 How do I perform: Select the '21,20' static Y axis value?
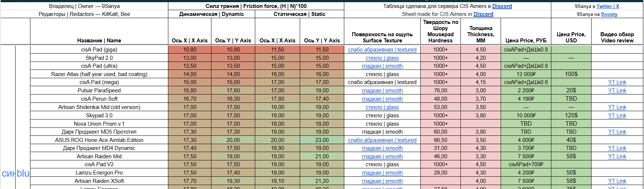click(322, 181)
